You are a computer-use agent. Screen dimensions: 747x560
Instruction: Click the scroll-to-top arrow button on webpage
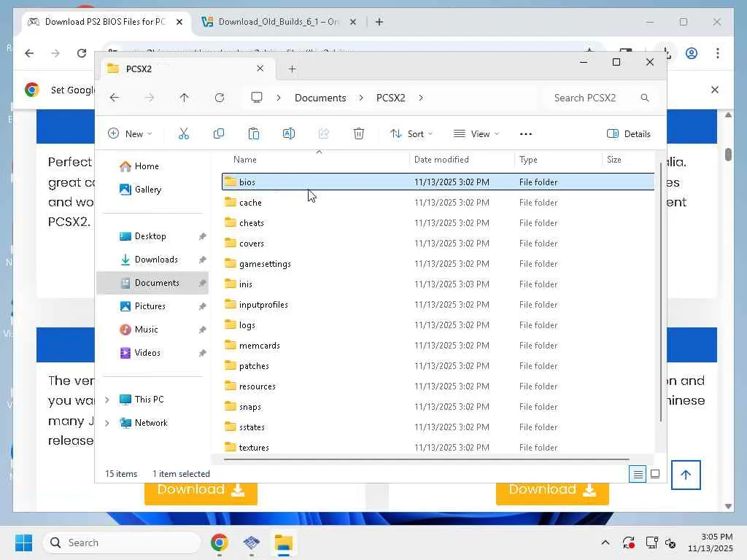pos(686,475)
